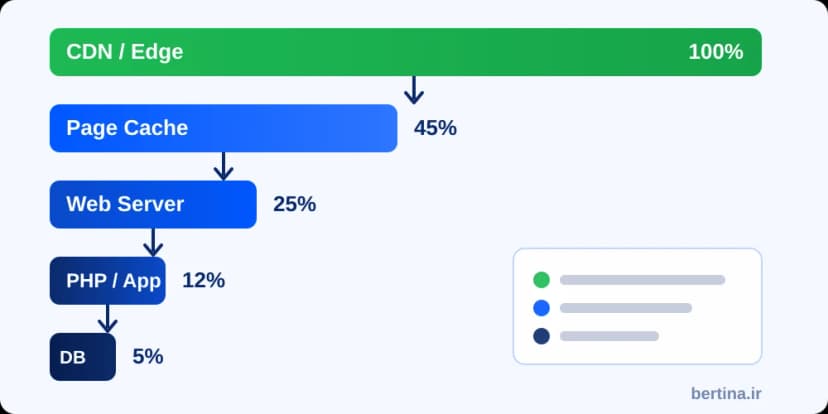Screen dimensions: 828x414
Task: Click the first legend placeholder line
Action: click(x=642, y=280)
